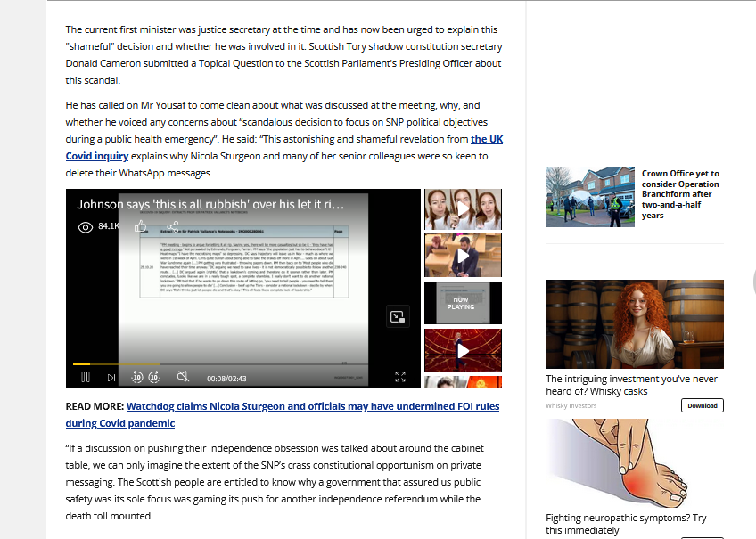Click the Download button on whisky ad
This screenshot has width=756, height=539.
702,405
